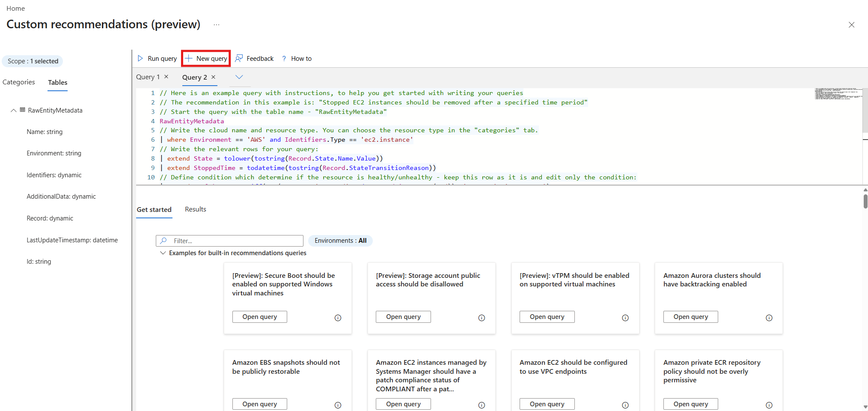The height and width of the screenshot is (411, 868).
Task: Click line 4 'RawEntityMetadata' in editor
Action: click(x=192, y=121)
